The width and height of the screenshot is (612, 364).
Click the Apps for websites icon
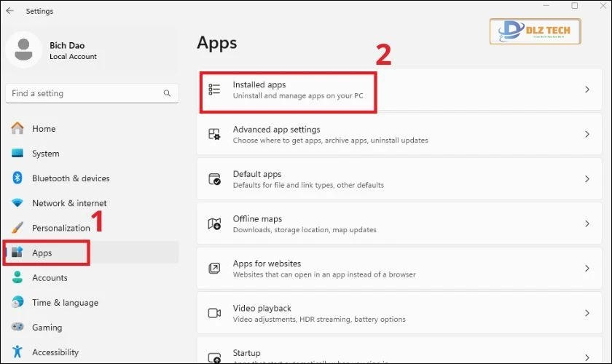coord(214,269)
